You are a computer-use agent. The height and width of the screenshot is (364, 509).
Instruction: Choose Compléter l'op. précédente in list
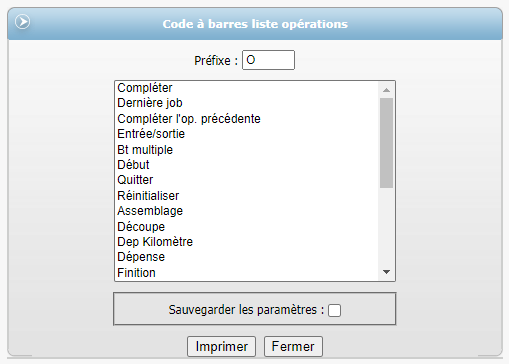click(x=246, y=119)
